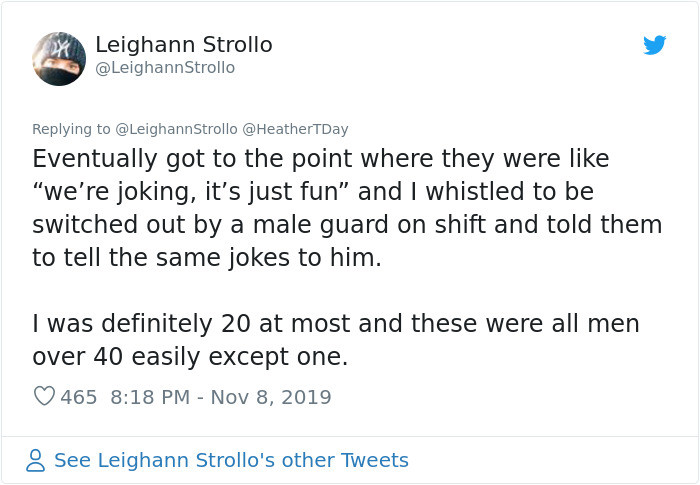The image size is (700, 485).
Task: Click the Twitter bird logo
Action: point(655,45)
